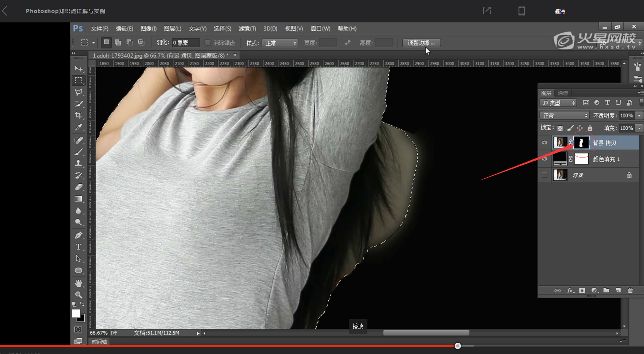Click the delete layer trash icon
Image resolution: width=644 pixels, height=354 pixels.
[x=630, y=290]
